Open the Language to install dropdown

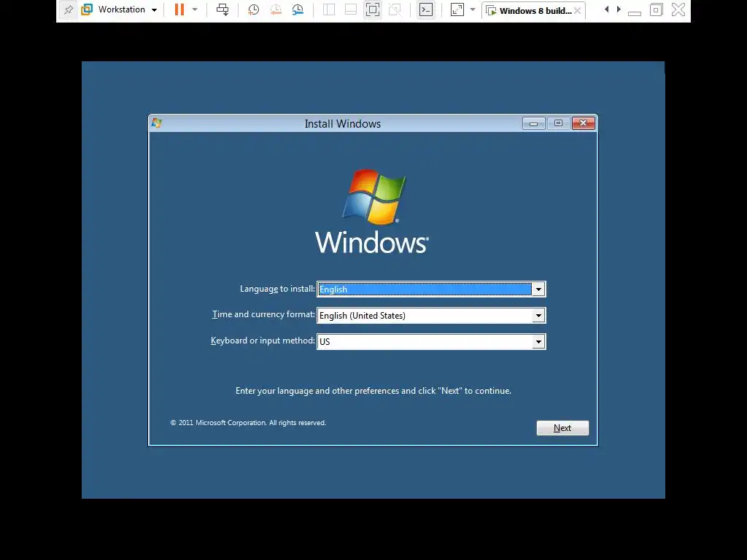point(538,289)
